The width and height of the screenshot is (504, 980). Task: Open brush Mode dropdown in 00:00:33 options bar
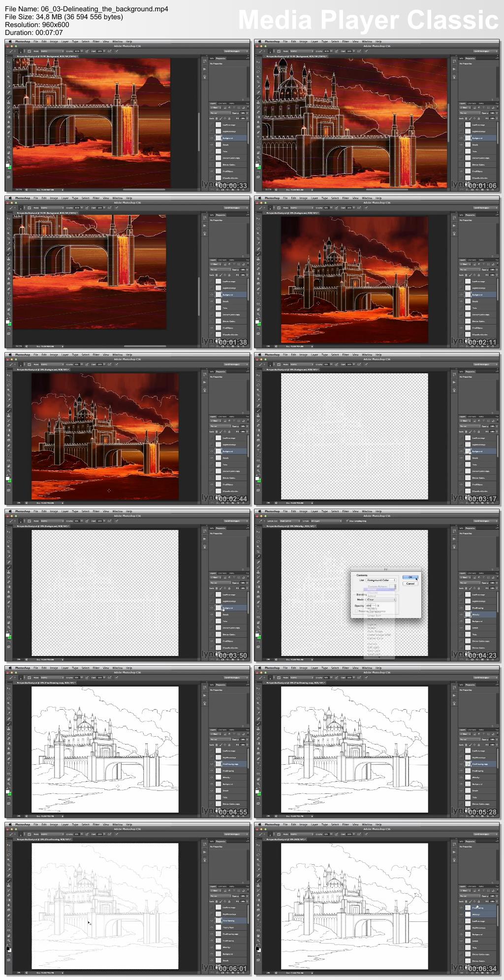coord(52,51)
